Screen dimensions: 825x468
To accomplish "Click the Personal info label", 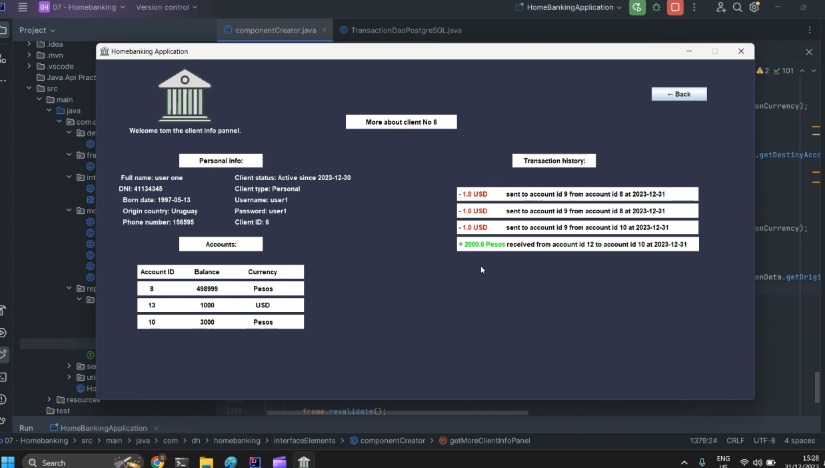I will tap(220, 161).
